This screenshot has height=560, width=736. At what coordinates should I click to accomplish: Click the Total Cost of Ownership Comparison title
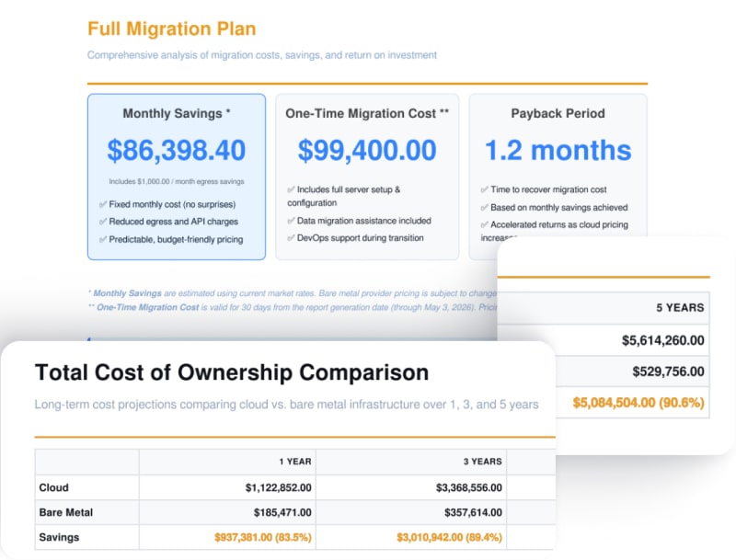(232, 372)
